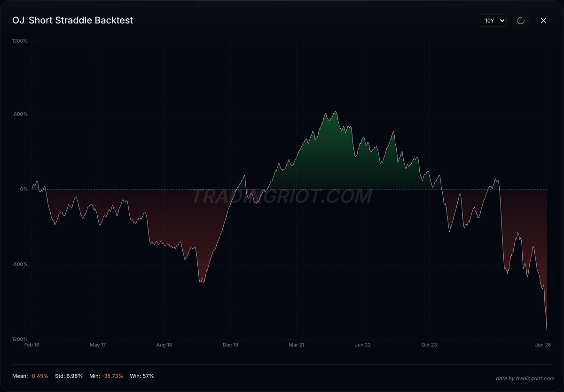
Task: Click the refresh spinner icon
Action: tap(521, 21)
